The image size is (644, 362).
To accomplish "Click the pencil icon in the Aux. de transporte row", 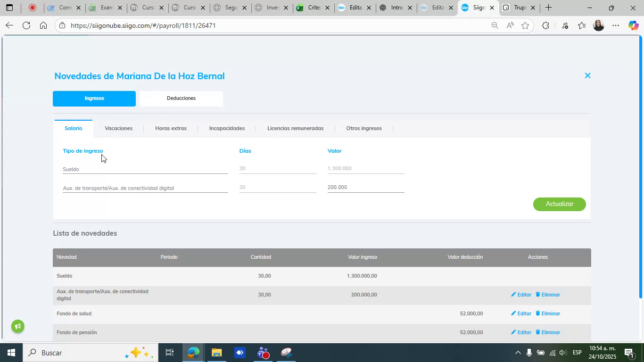I will 514,295.
